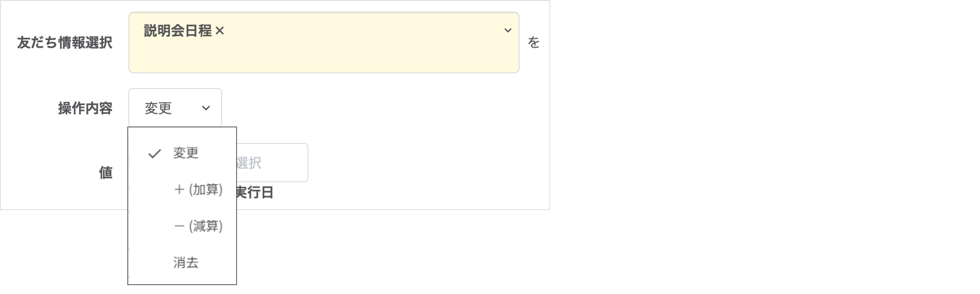
Task: Click the chevron arrow in the 操作内容 dropdown
Action: [x=206, y=108]
